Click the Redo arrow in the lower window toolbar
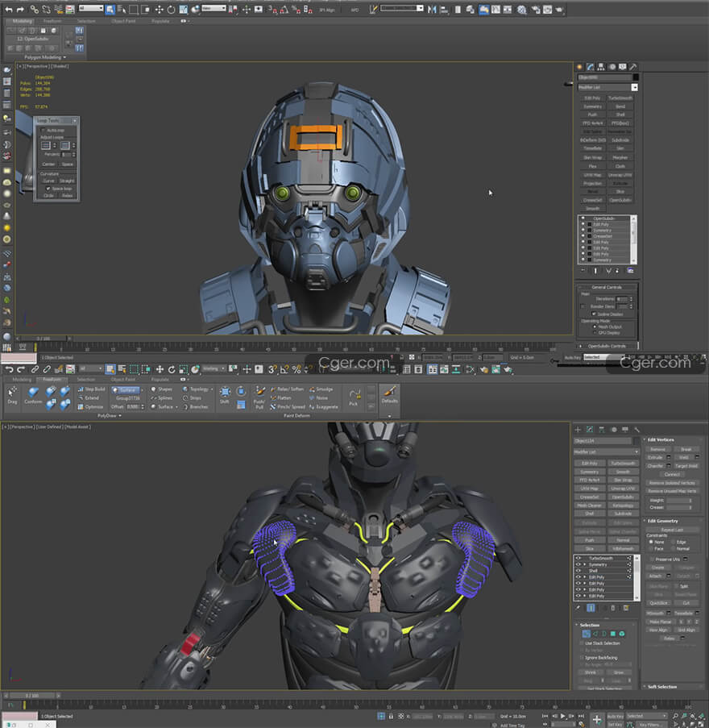Viewport: 709px width, 728px height. point(21,369)
